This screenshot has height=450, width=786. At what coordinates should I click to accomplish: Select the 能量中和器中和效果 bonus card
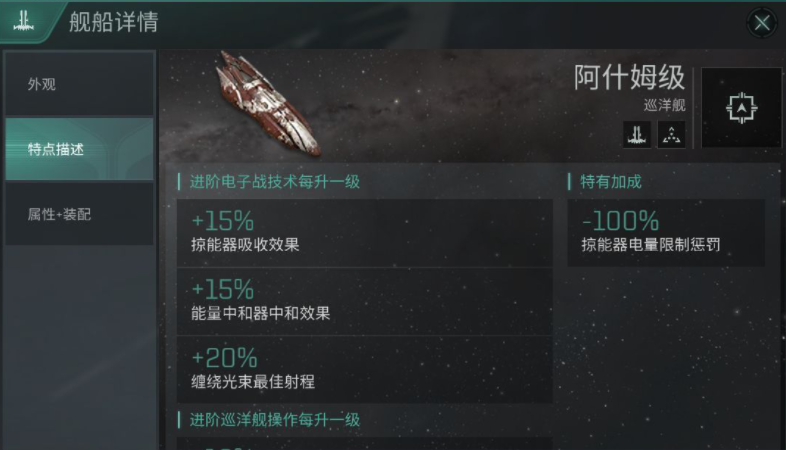pos(364,301)
